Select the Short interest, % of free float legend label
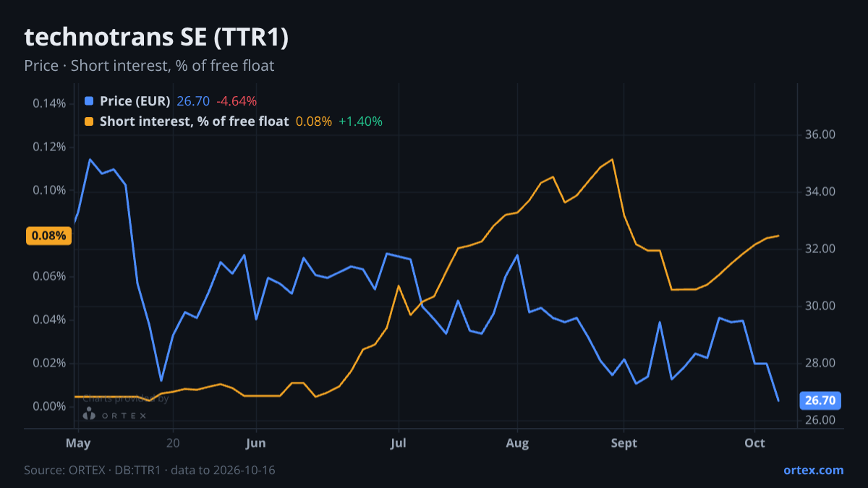This screenshot has width=868, height=488. coord(195,121)
